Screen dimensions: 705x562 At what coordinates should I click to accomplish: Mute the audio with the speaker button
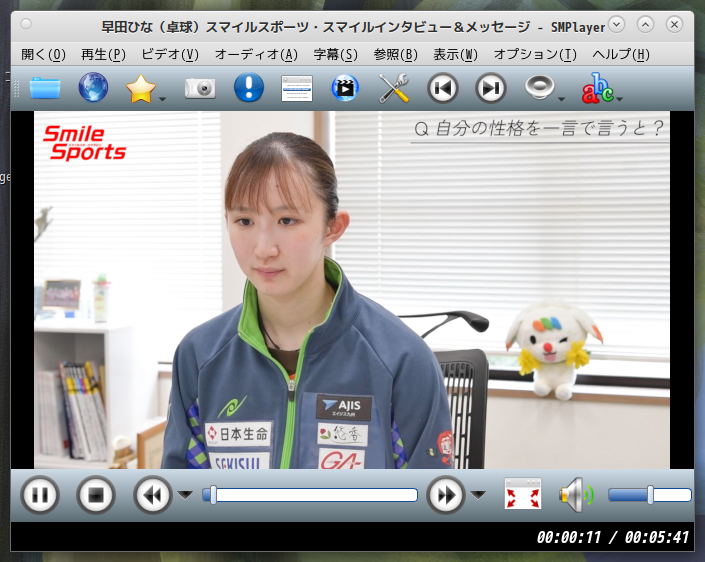(577, 495)
